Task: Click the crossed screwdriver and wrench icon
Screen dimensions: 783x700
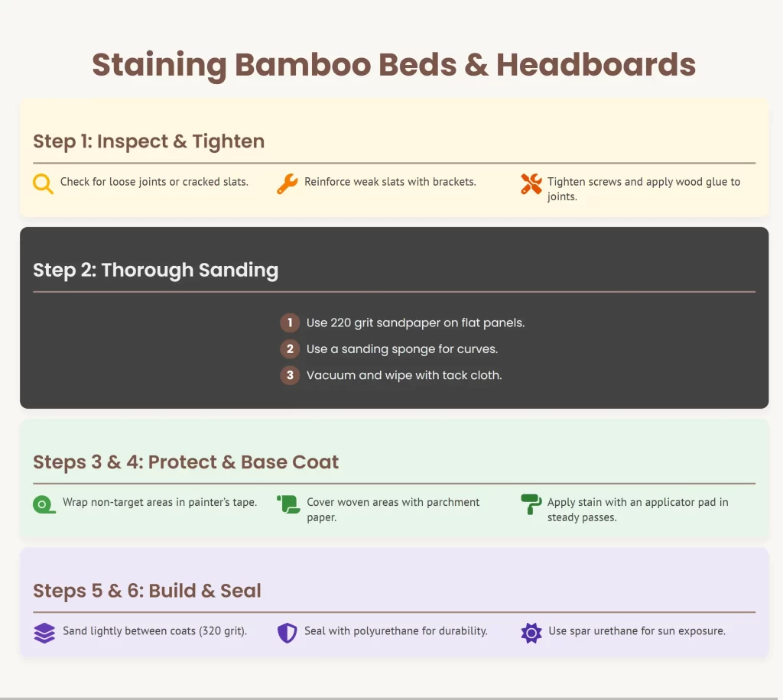Action: [530, 183]
